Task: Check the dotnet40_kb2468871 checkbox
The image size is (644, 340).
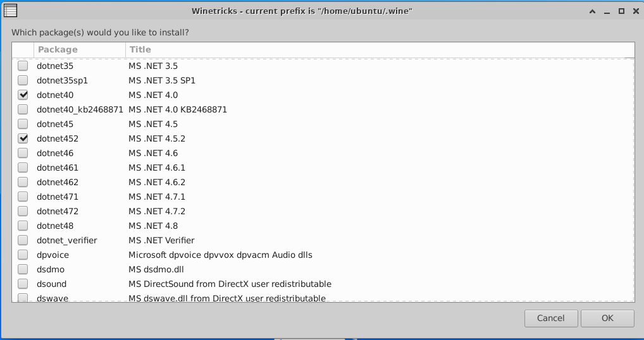Action: point(23,109)
